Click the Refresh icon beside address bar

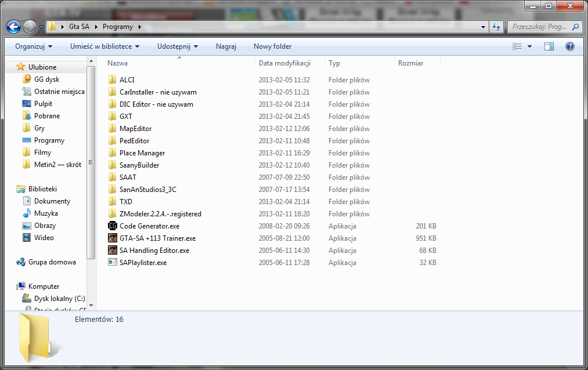(x=496, y=27)
